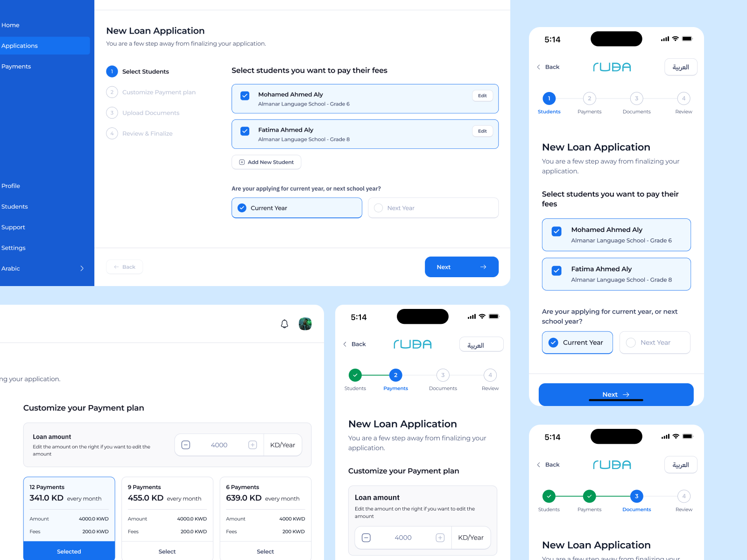The image size is (747, 560).
Task: Click RUBA logo in mobile Payments screen
Action: click(413, 344)
